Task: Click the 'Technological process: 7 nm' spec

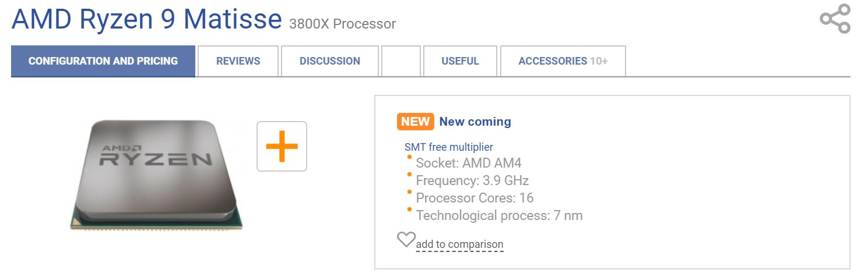Action: (x=499, y=216)
